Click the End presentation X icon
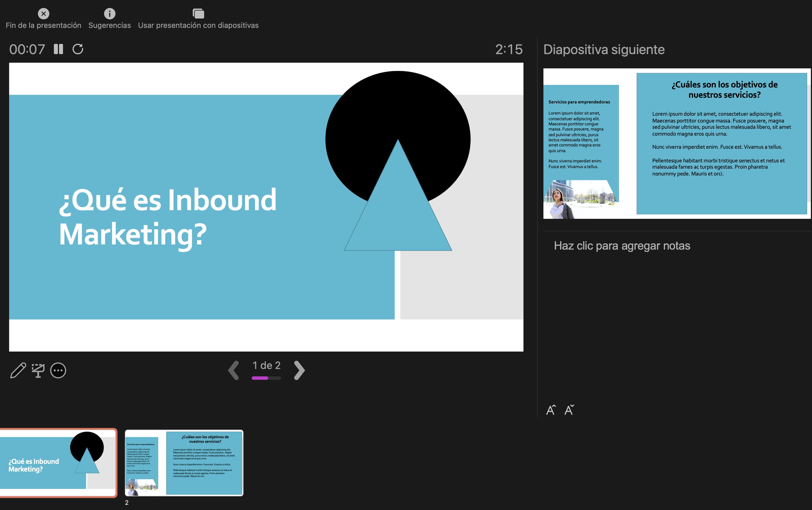The height and width of the screenshot is (510, 812). click(x=44, y=13)
